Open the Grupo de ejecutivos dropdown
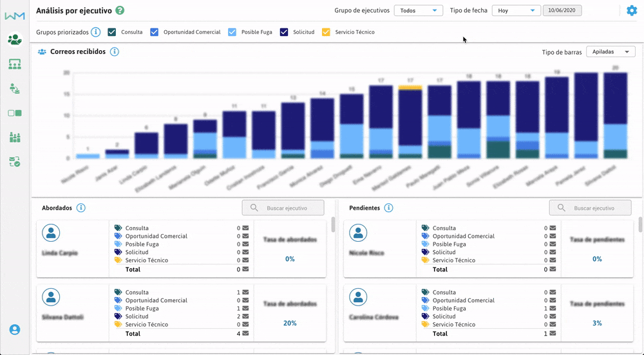Screen dimensions: 644x355 418,10
